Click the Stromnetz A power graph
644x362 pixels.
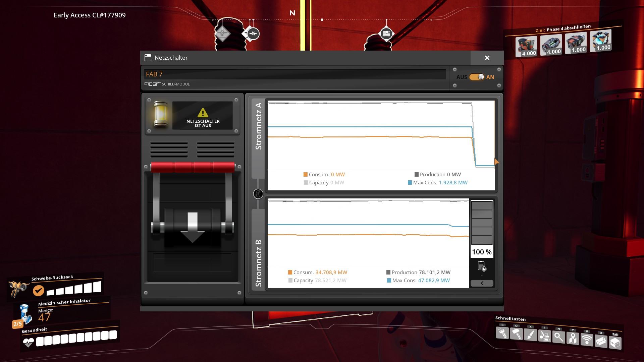point(381,135)
